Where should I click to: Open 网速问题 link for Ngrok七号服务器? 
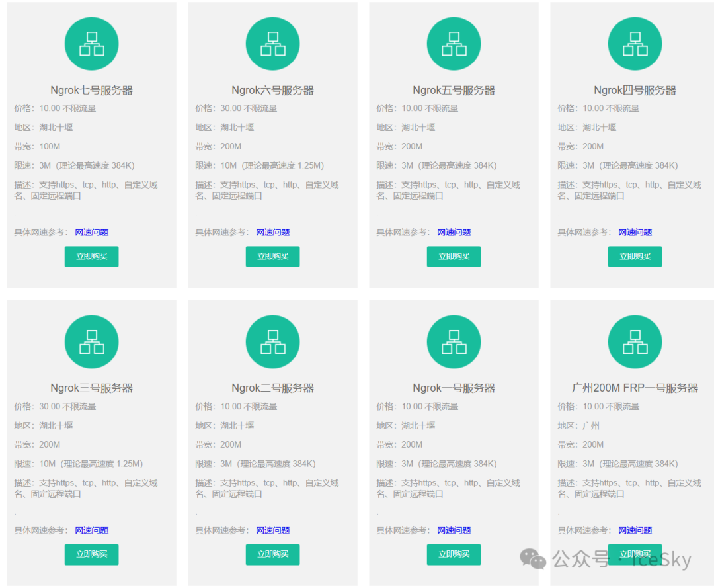(91, 232)
